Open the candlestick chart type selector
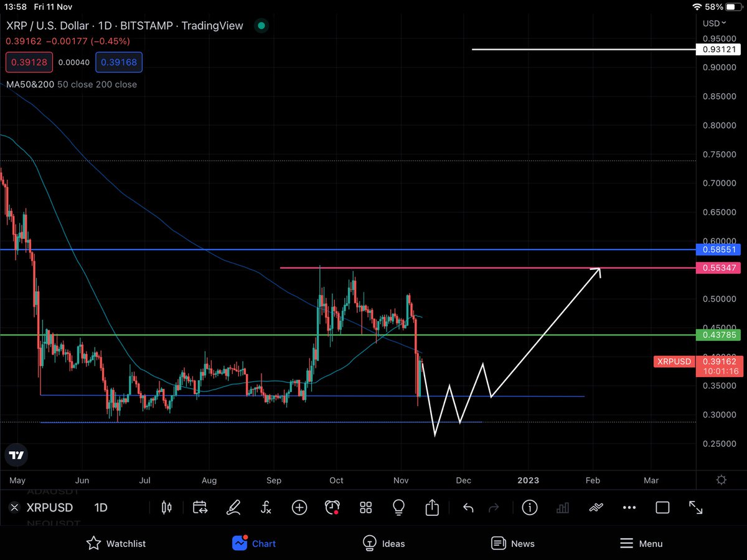This screenshot has height=560, width=747. (166, 508)
